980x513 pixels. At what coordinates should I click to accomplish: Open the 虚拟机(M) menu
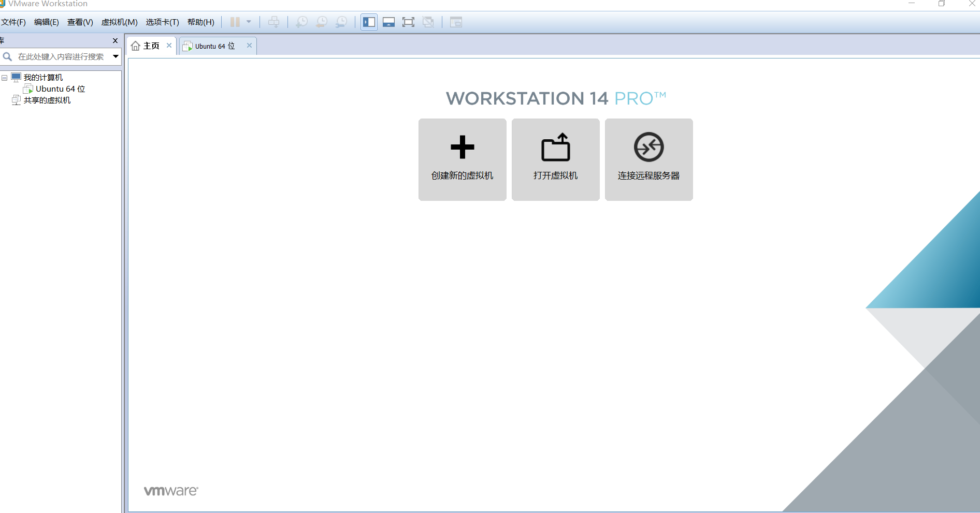[x=120, y=22]
